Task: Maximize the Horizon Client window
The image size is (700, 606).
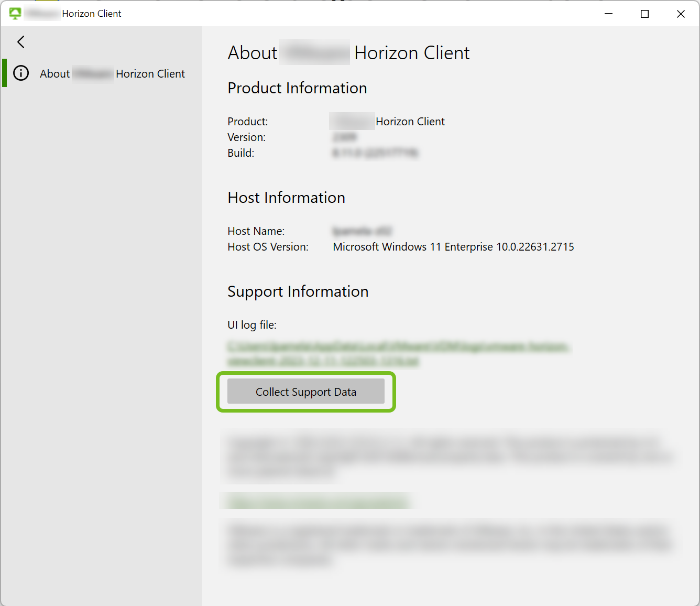Action: coord(645,14)
